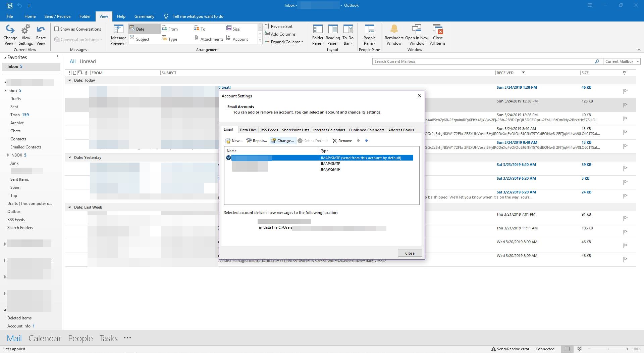Collapse the ribbon
This screenshot has height=353, width=644.
pos(639,50)
